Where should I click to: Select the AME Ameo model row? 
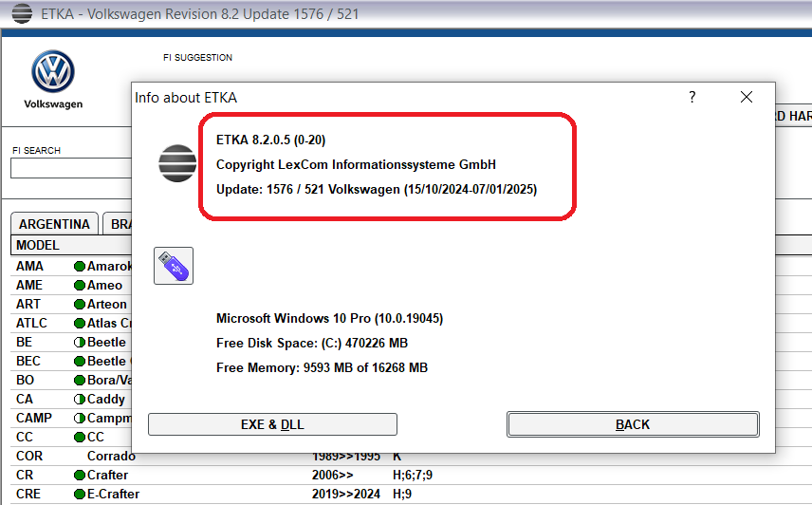pyautogui.click(x=71, y=286)
